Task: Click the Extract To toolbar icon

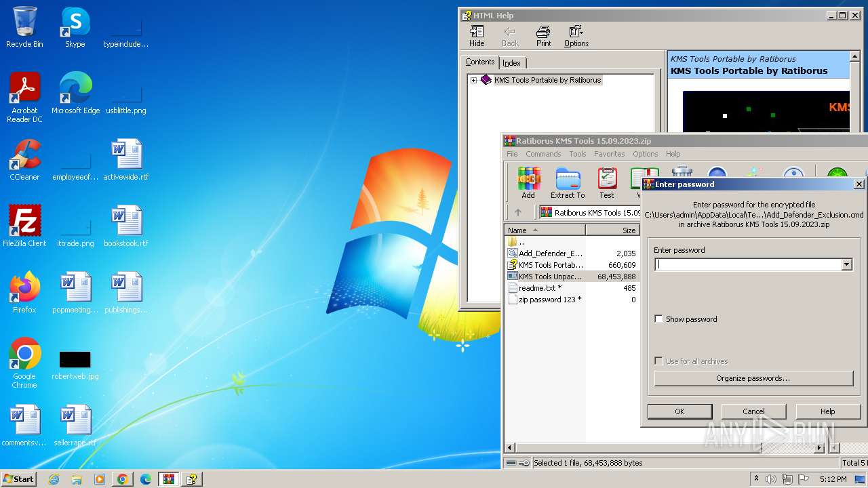Action: [568, 183]
